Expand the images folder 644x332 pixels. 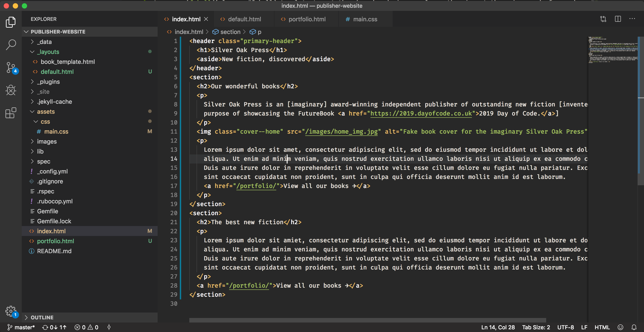point(90,141)
